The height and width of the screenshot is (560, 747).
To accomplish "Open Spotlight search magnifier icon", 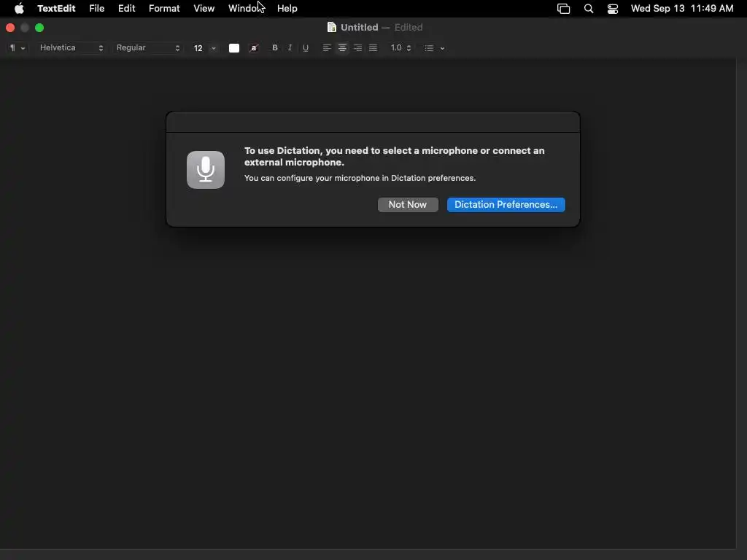I will click(x=589, y=9).
